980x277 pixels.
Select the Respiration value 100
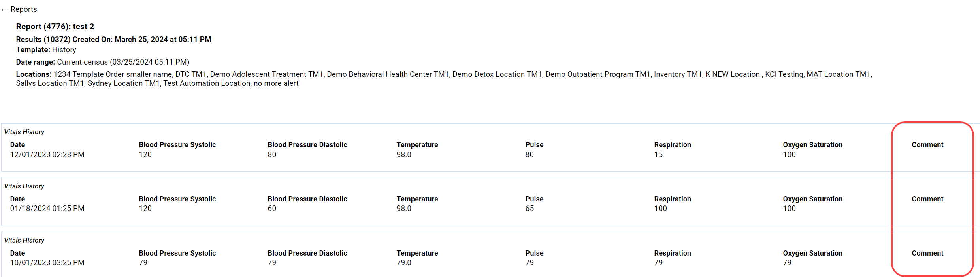(x=660, y=209)
